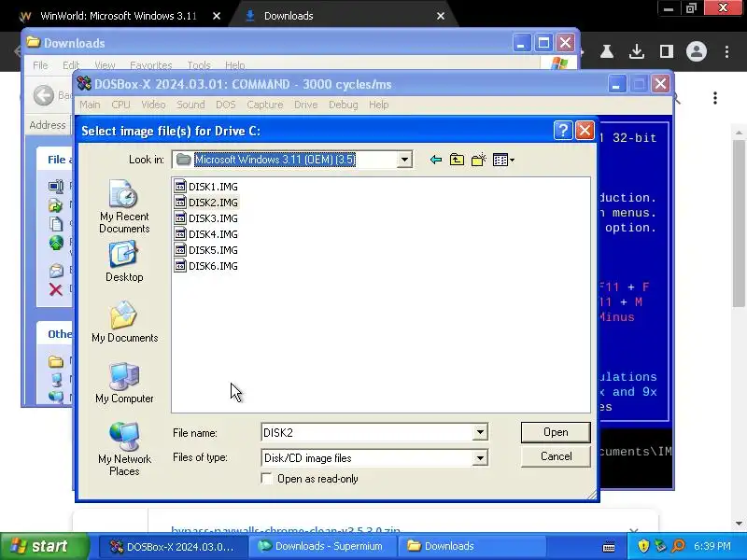Create a new folder in dialog

[478, 160]
